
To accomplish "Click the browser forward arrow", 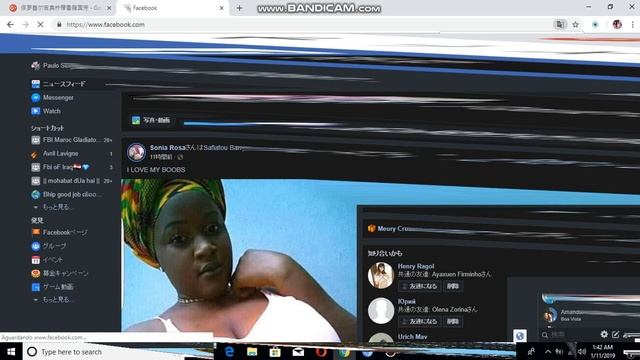I will pyautogui.click(x=25, y=24).
